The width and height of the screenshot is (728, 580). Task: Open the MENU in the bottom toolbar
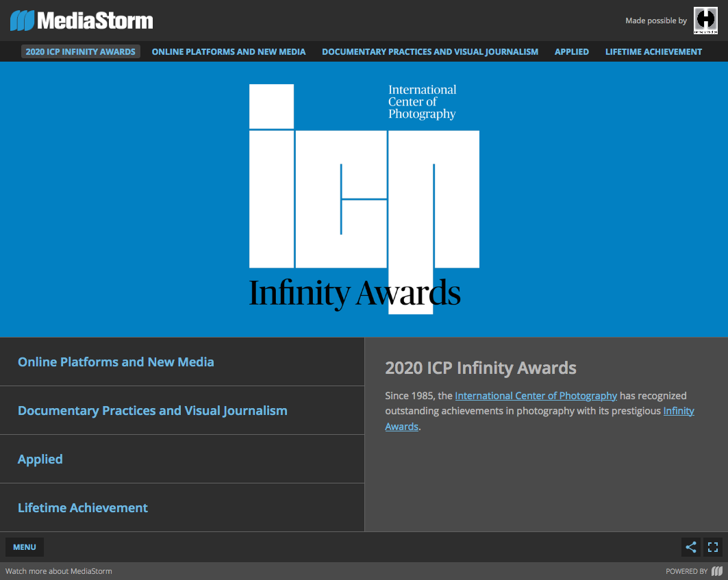coord(24,547)
